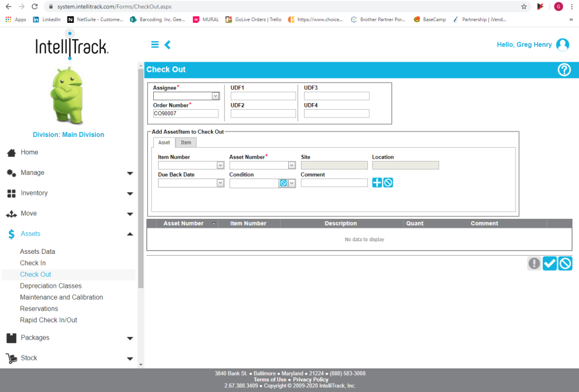Screen dimensions: 579x392
Task: Switch to the Item tab
Action: click(186, 142)
